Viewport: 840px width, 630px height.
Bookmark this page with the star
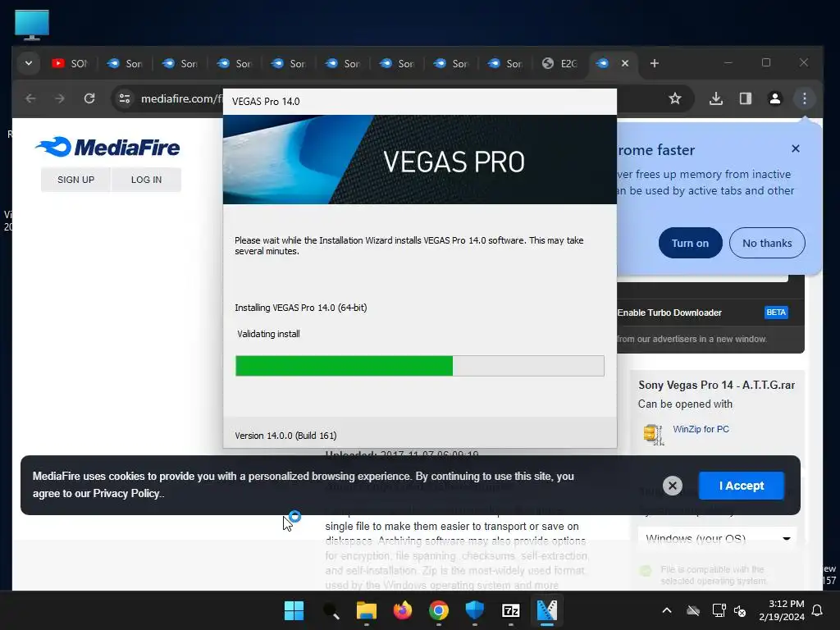coord(675,98)
